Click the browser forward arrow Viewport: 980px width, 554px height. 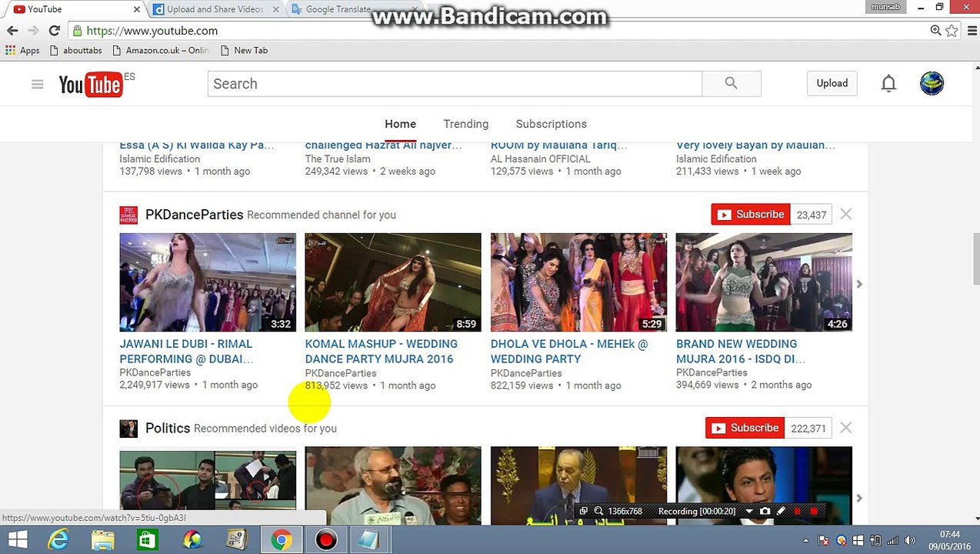point(33,31)
